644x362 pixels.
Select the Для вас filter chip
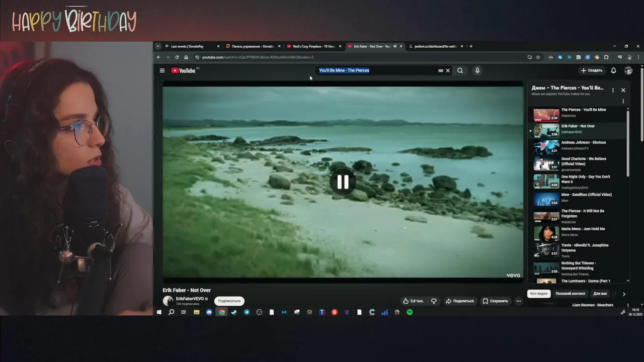600,294
